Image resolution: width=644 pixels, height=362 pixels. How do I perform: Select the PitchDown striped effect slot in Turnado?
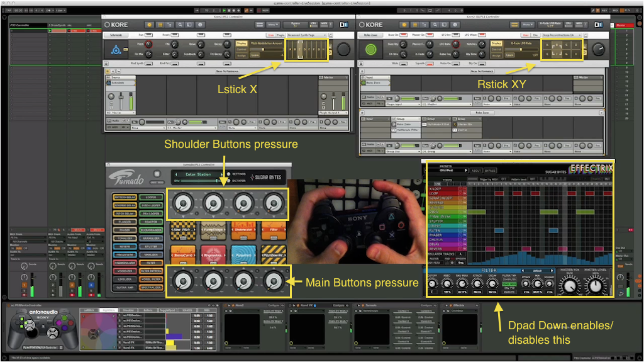pos(274,254)
